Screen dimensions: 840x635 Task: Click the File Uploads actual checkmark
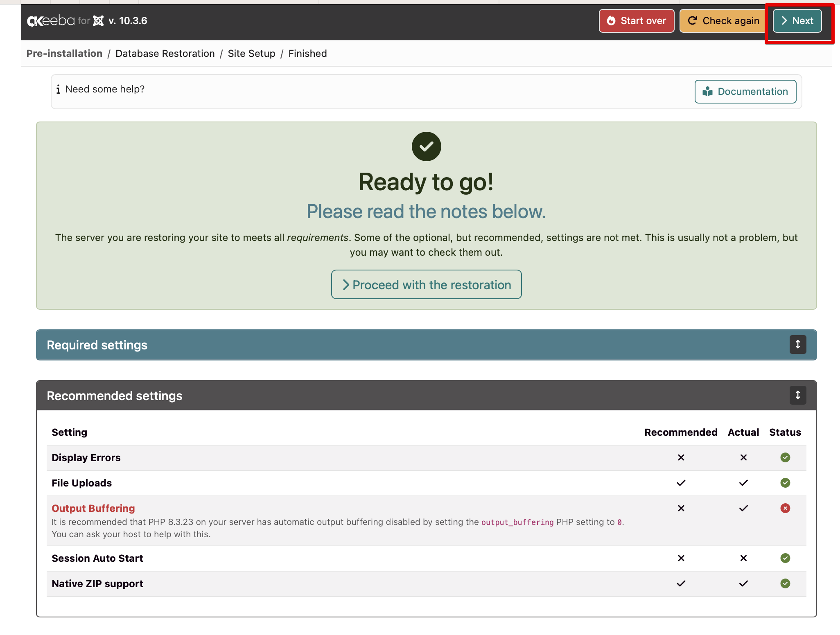click(743, 483)
